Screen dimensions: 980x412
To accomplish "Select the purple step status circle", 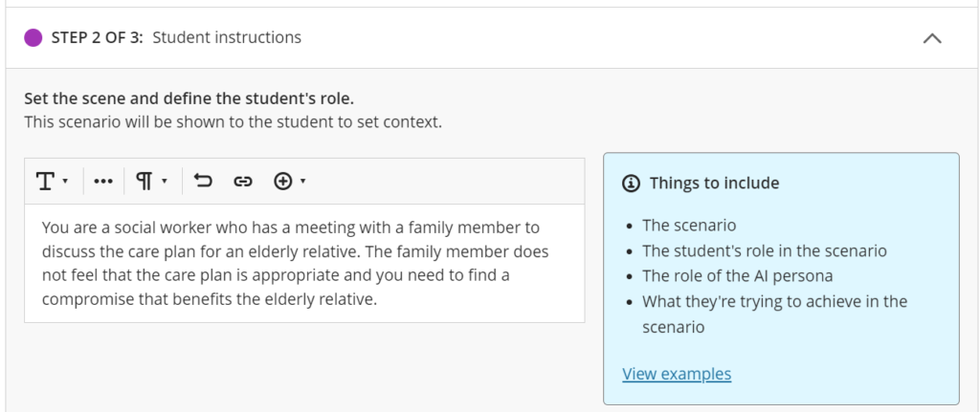I will tap(33, 38).
